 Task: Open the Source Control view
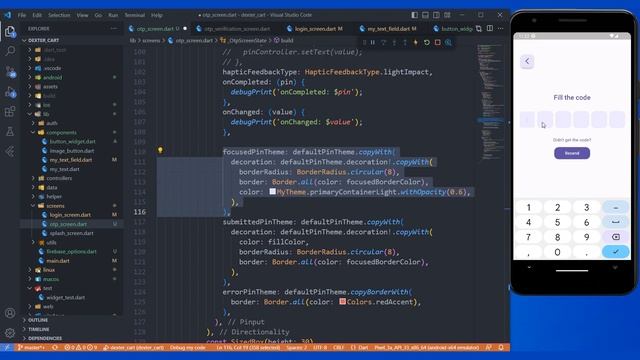tap(10, 71)
